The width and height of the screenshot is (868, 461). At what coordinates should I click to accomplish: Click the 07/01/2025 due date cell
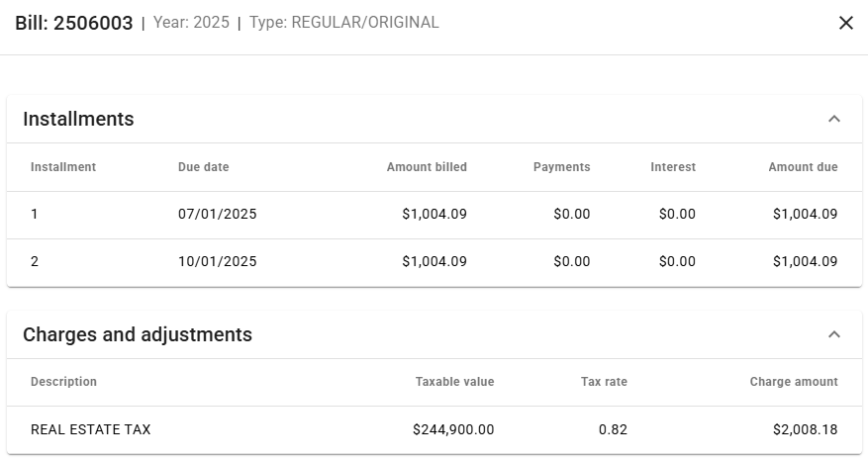coord(217,214)
